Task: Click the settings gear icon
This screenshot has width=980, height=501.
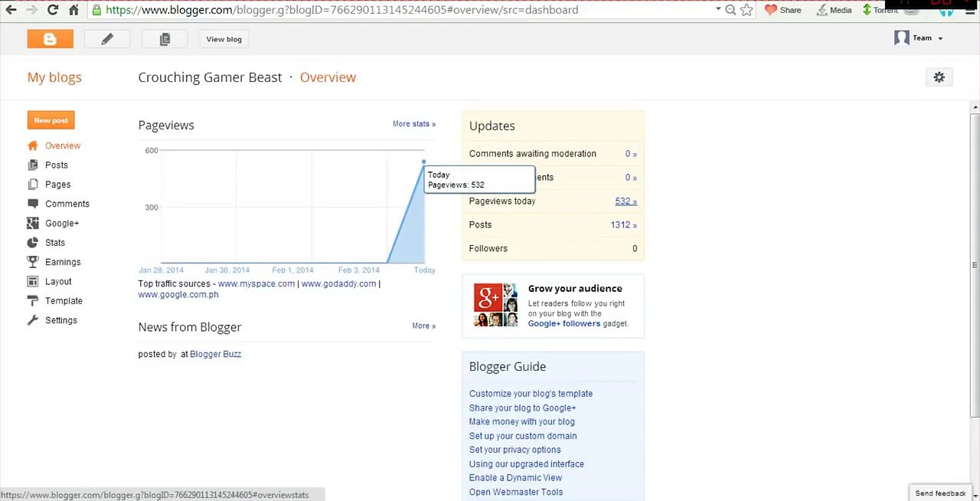Action: [x=939, y=77]
